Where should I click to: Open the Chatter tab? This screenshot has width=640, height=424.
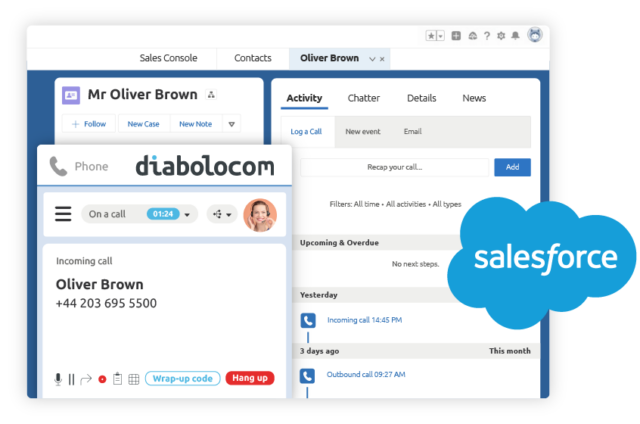pos(364,98)
